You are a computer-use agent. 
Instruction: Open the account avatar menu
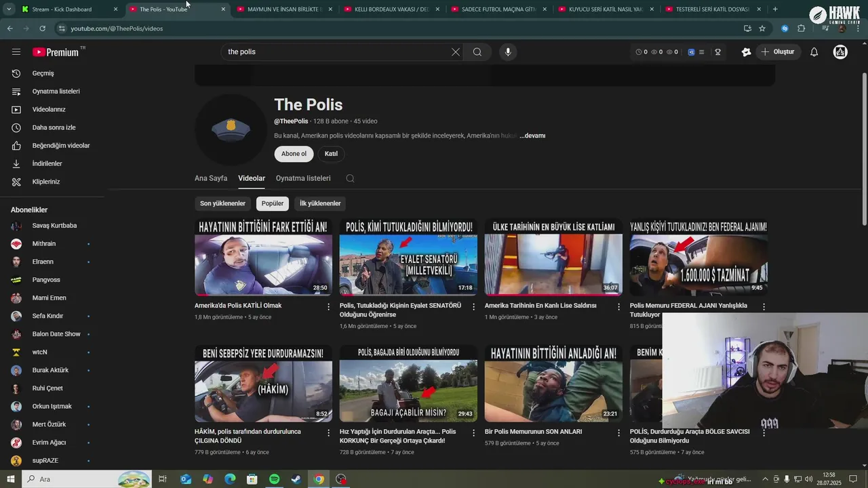840,52
